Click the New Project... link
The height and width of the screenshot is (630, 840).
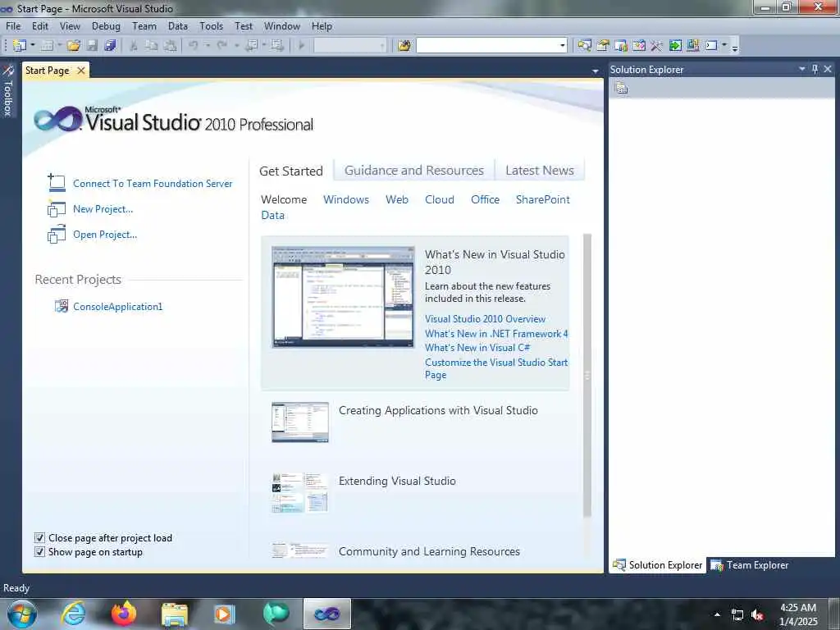103,209
